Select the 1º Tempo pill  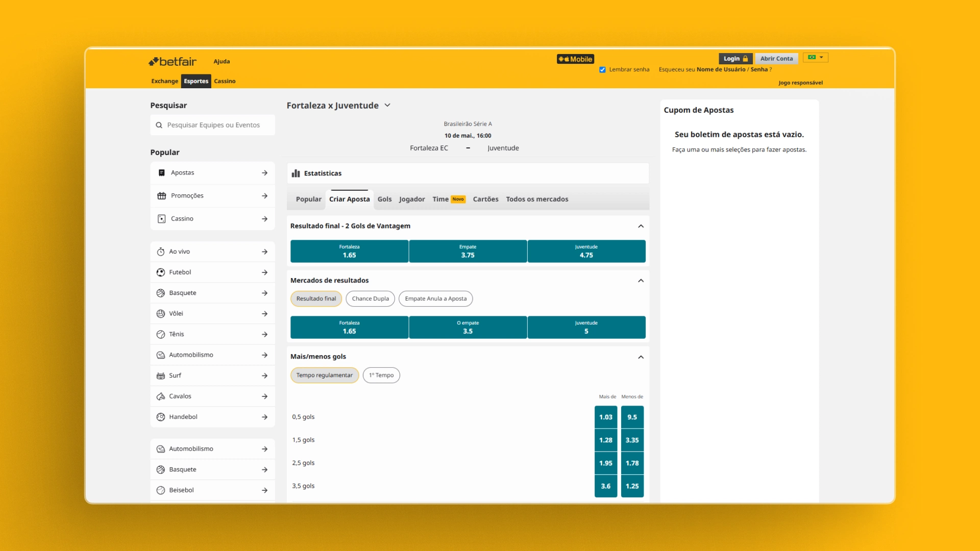(381, 375)
